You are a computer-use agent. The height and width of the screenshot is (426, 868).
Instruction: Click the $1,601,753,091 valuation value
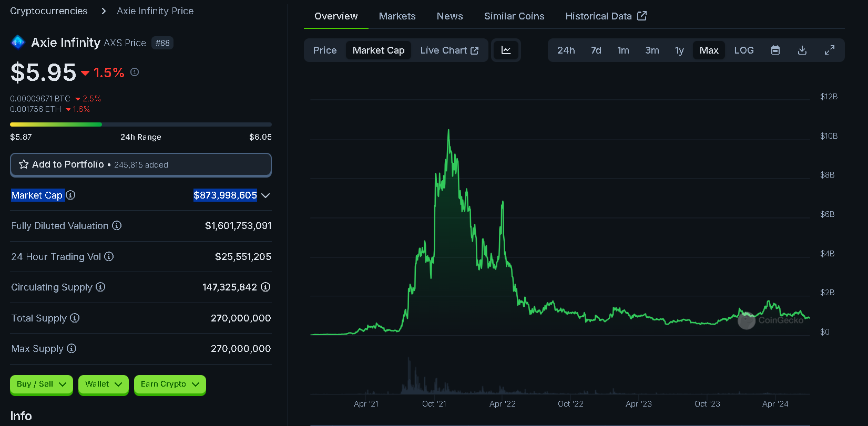[x=238, y=226]
